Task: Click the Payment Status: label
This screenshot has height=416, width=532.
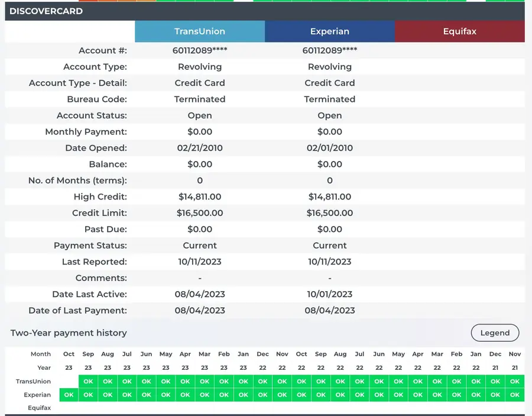Action: point(90,246)
